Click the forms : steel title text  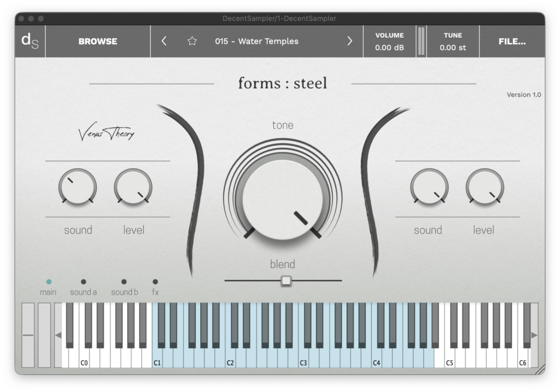[283, 83]
